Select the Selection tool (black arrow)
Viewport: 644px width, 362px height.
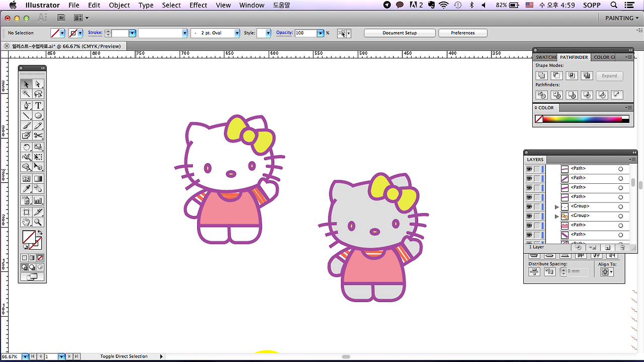click(27, 84)
